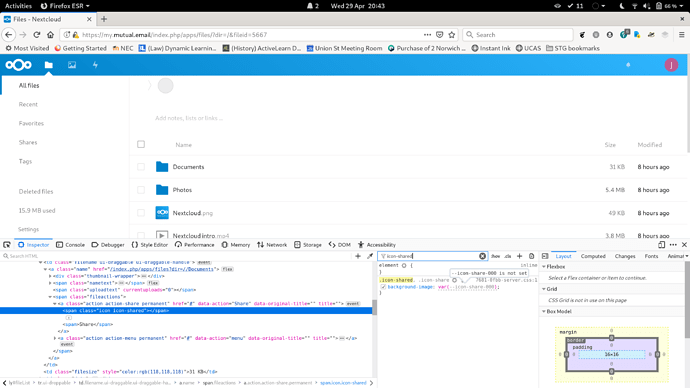
Task: Open the Storage devtools tab
Action: coord(308,245)
